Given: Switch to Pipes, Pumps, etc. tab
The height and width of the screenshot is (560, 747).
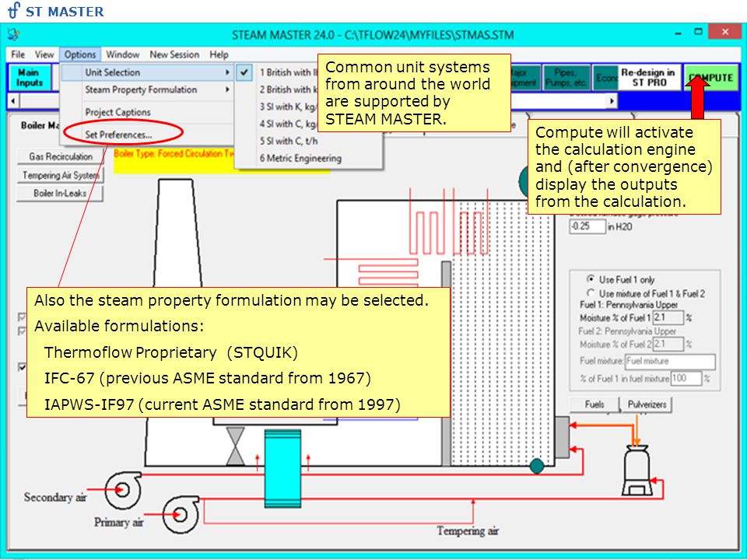Looking at the screenshot, I should (x=566, y=78).
